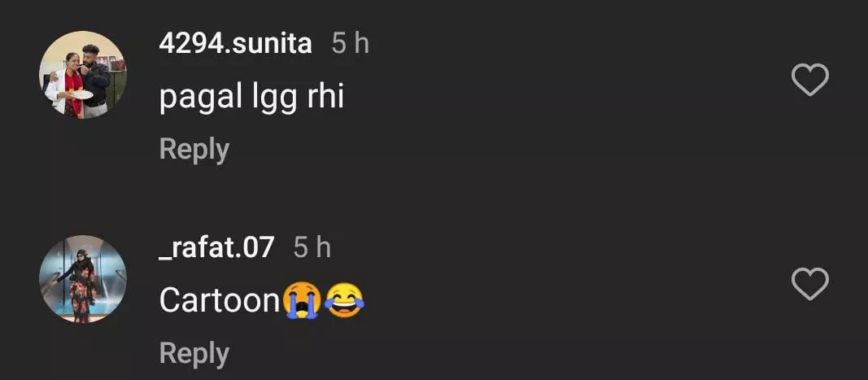Click the 5 h timestamp next to _rafat.07
The height and width of the screenshot is (380, 868).
(x=312, y=247)
